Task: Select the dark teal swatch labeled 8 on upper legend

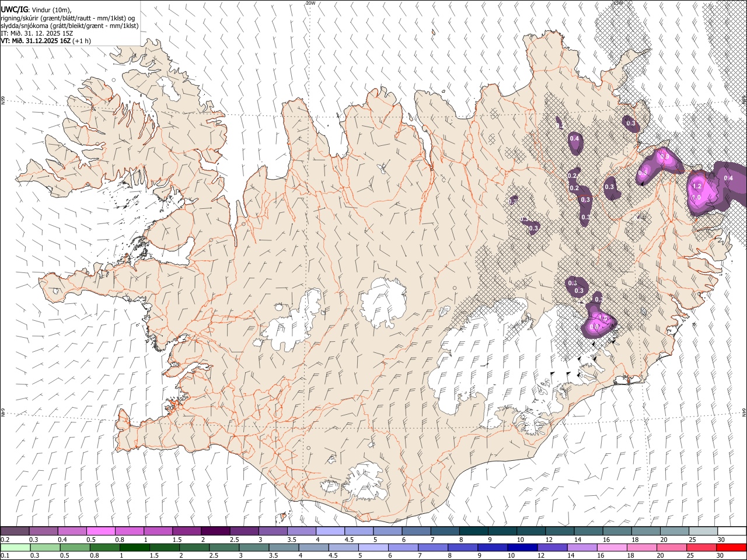Action: pos(474,531)
